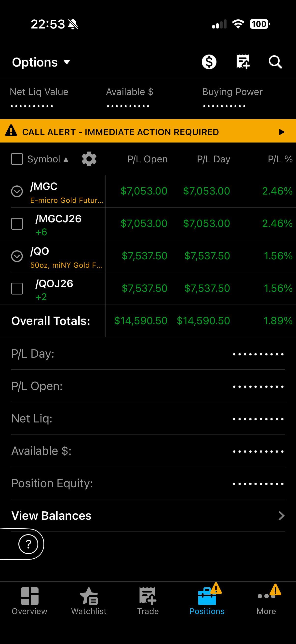Toggle the select-all Symbol checkbox
The width and height of the screenshot is (296, 644).
(x=17, y=159)
